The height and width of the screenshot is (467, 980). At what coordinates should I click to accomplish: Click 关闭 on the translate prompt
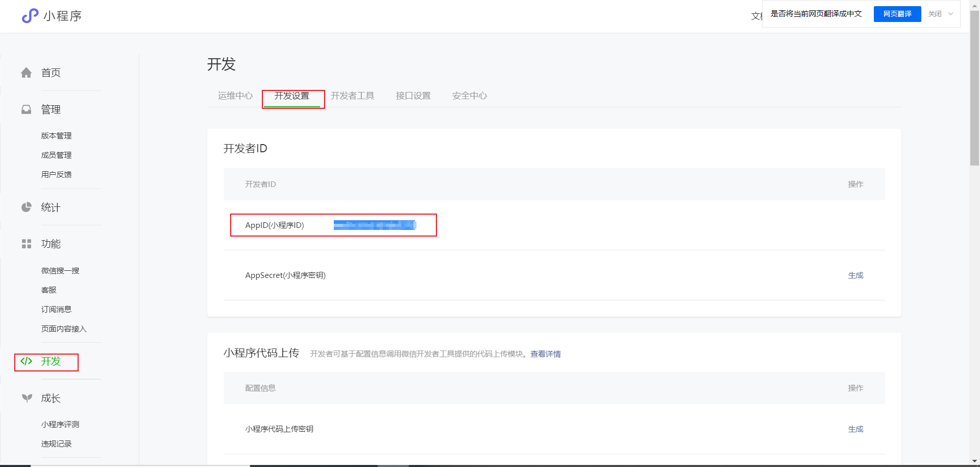tap(935, 14)
